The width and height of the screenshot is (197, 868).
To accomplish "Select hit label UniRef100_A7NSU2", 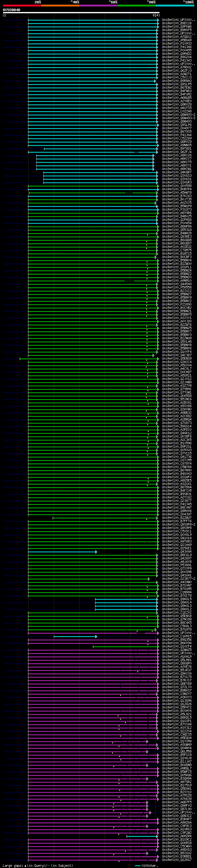I will click(176, 67).
